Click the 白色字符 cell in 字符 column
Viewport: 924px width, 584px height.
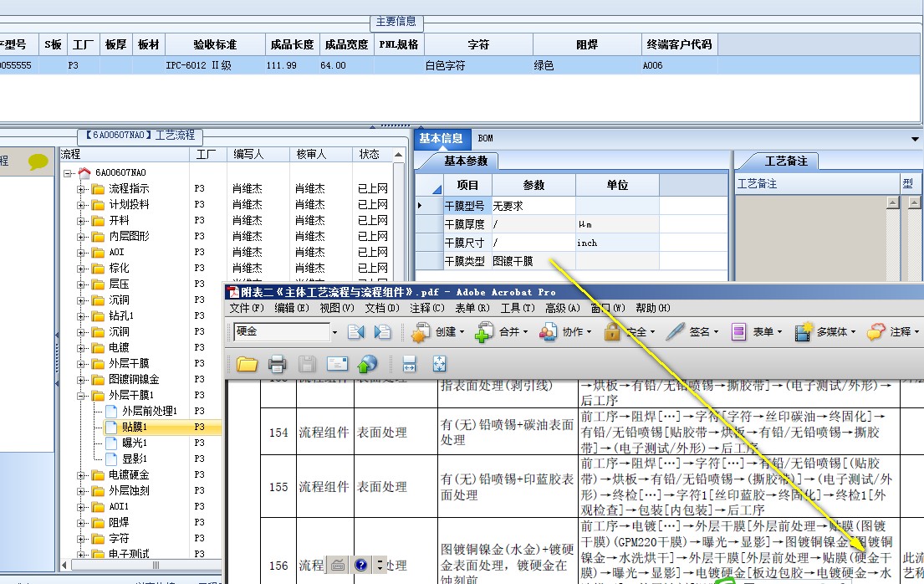[478, 65]
